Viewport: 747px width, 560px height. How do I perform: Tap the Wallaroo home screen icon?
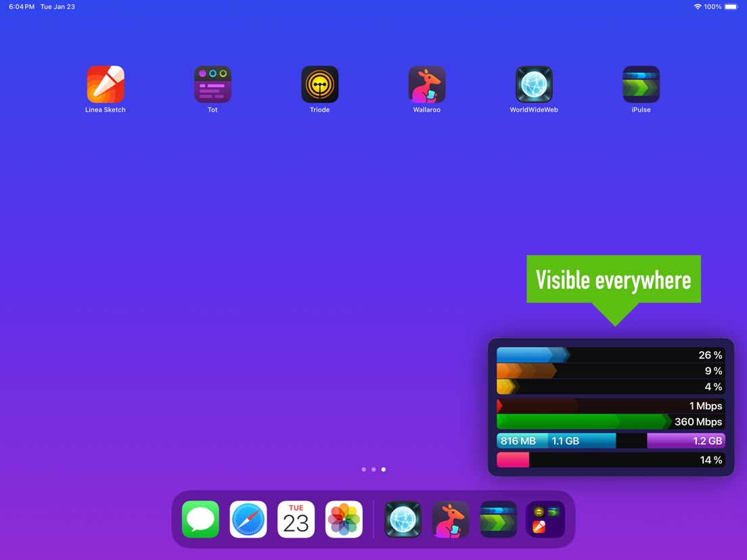point(426,85)
